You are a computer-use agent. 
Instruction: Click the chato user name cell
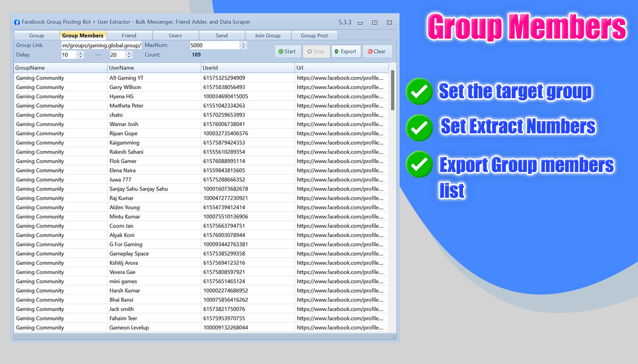click(x=154, y=115)
